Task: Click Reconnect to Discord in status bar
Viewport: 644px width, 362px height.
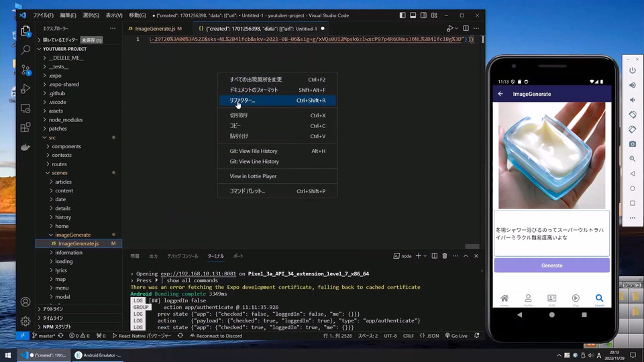Action: [x=216, y=336]
